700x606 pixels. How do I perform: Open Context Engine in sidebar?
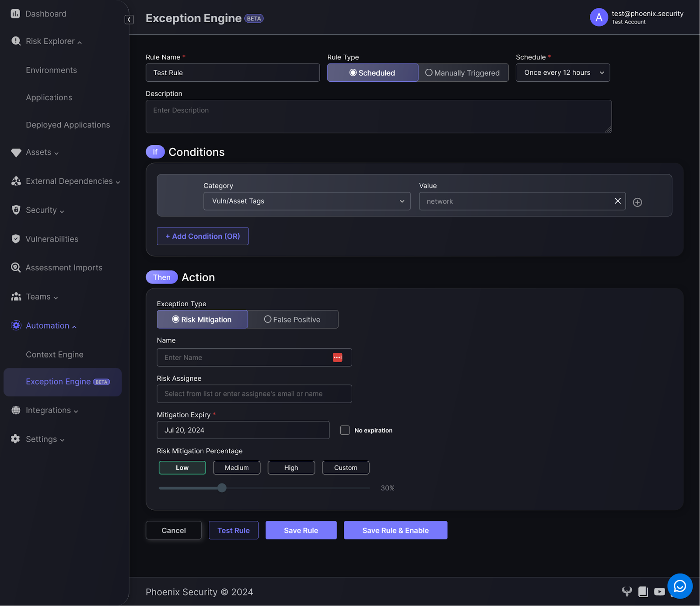[55, 354]
